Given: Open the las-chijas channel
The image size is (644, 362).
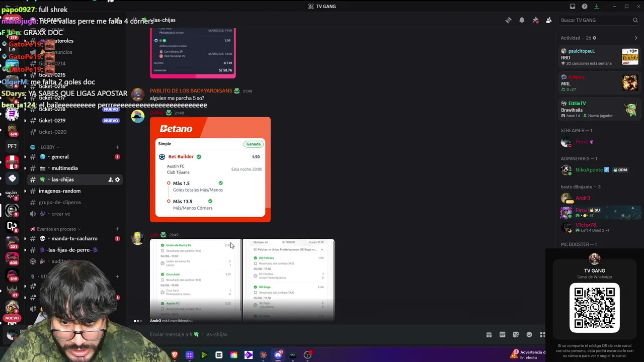Looking at the screenshot, I should [x=74, y=179].
